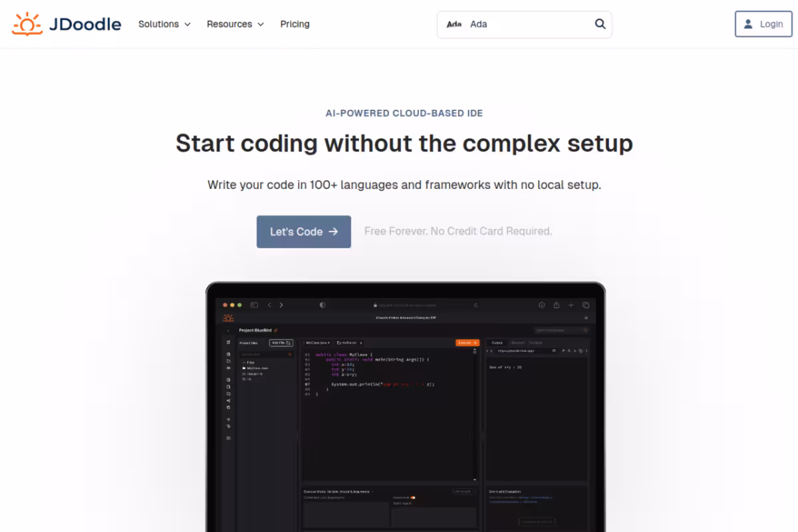Click the 'Write your code in 100+ languages' sentence

(x=404, y=185)
